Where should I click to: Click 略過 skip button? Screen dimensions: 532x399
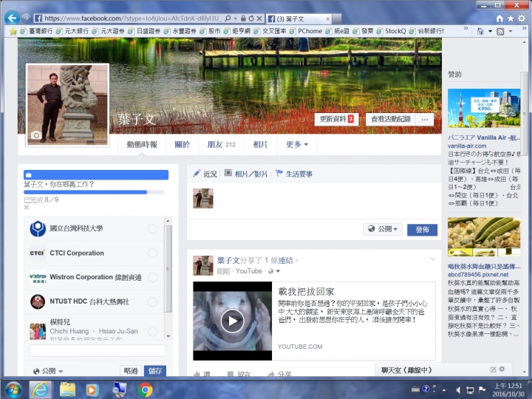131,371
